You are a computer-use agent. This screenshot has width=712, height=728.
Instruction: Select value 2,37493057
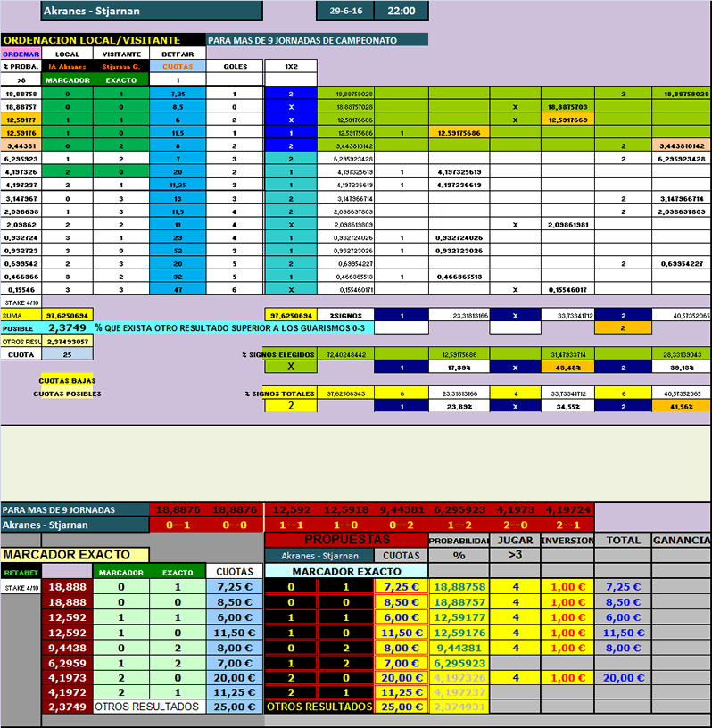(x=67, y=342)
